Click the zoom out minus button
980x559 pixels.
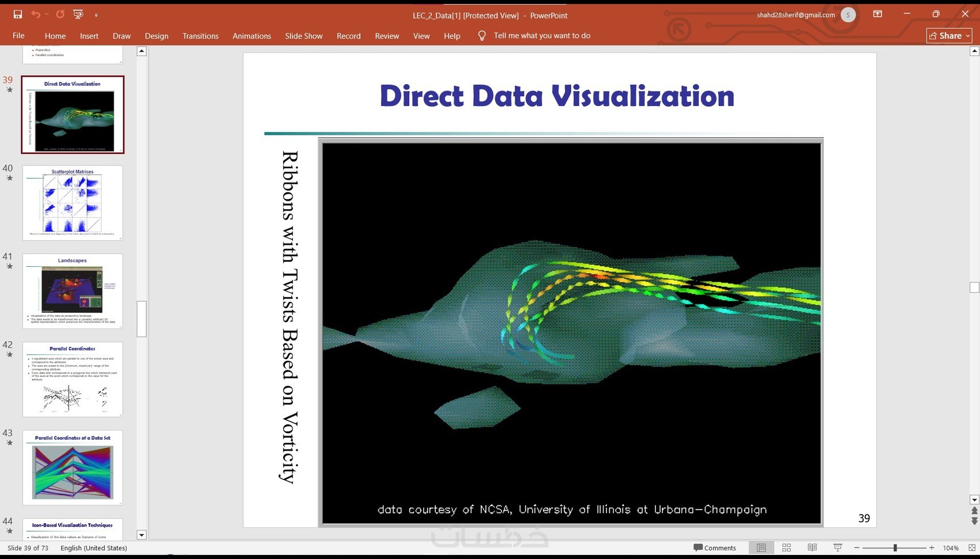click(857, 548)
